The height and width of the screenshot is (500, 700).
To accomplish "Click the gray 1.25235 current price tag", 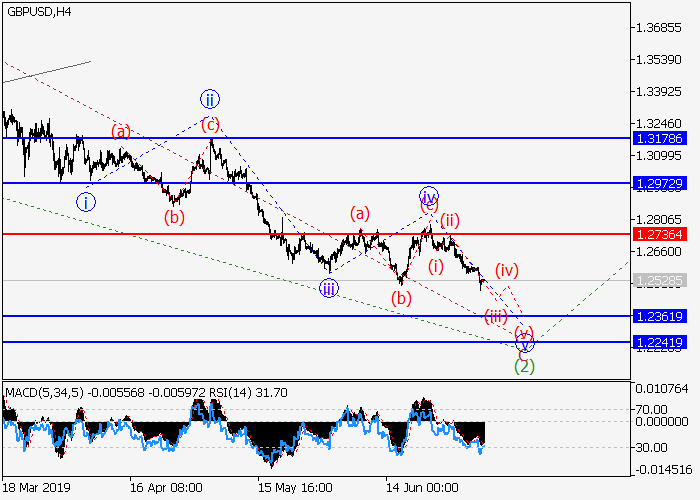I will [x=659, y=281].
